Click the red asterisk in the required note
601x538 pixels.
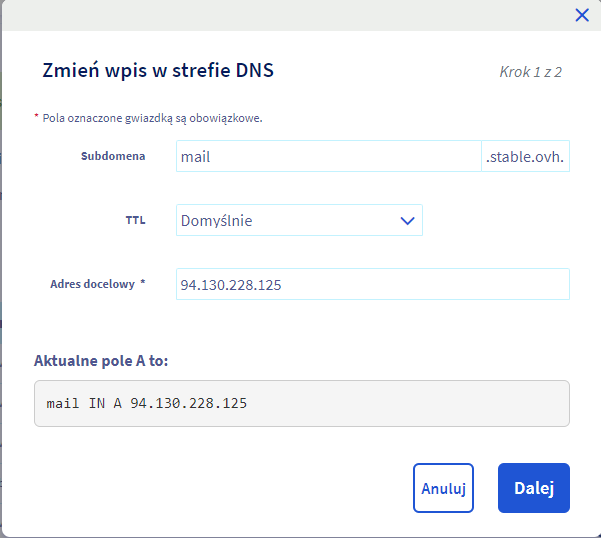coord(37,117)
